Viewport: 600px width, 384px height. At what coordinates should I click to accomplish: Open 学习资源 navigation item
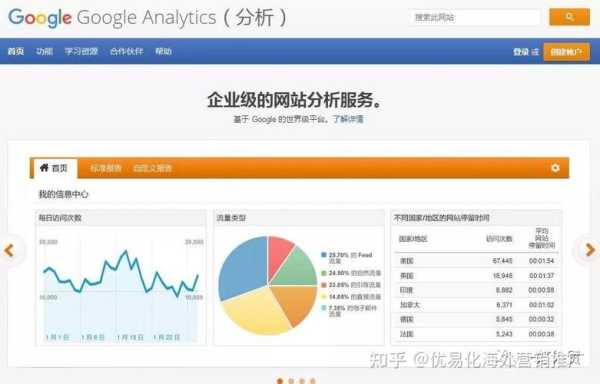(x=81, y=51)
